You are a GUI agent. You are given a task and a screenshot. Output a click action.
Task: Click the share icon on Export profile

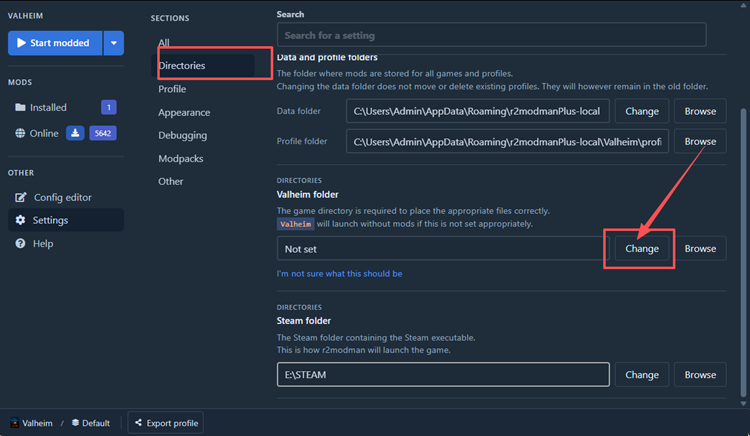(138, 423)
